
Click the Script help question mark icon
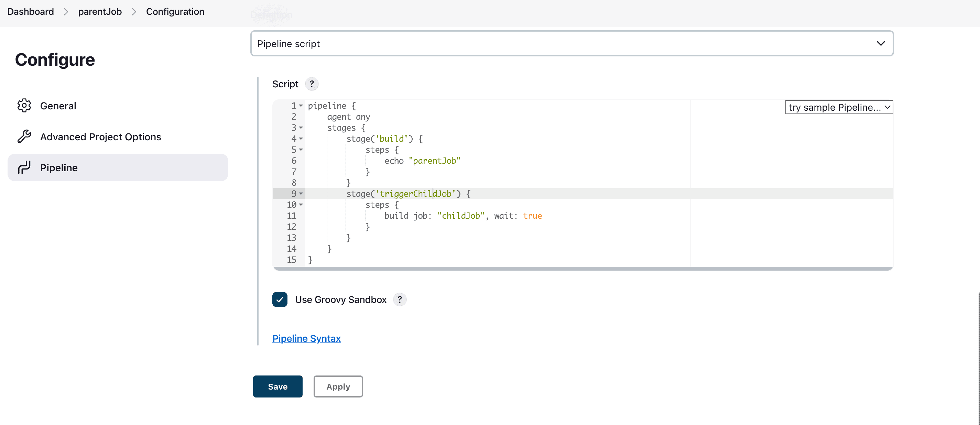pos(311,84)
